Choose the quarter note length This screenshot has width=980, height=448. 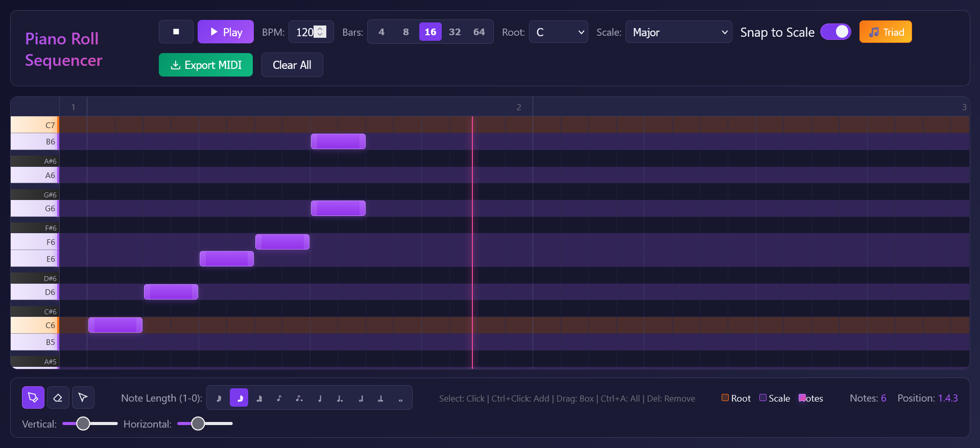(x=320, y=399)
